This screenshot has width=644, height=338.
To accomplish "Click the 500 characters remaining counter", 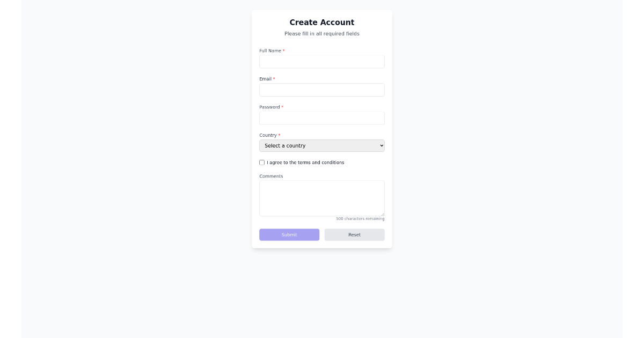I will coord(360,218).
